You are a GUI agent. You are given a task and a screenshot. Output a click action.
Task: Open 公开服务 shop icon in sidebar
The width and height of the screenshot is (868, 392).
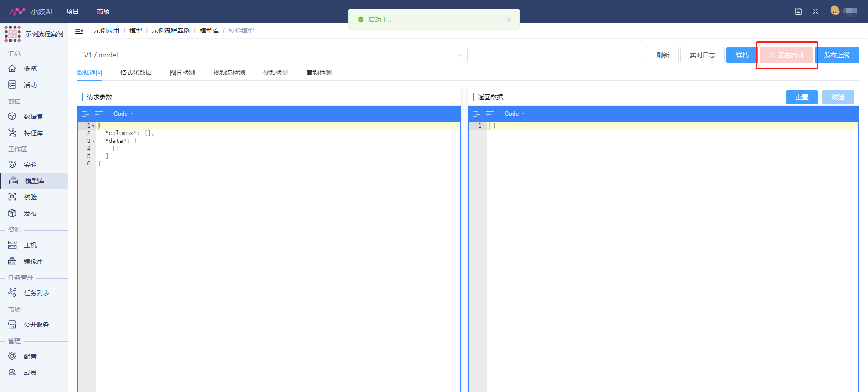click(12, 325)
